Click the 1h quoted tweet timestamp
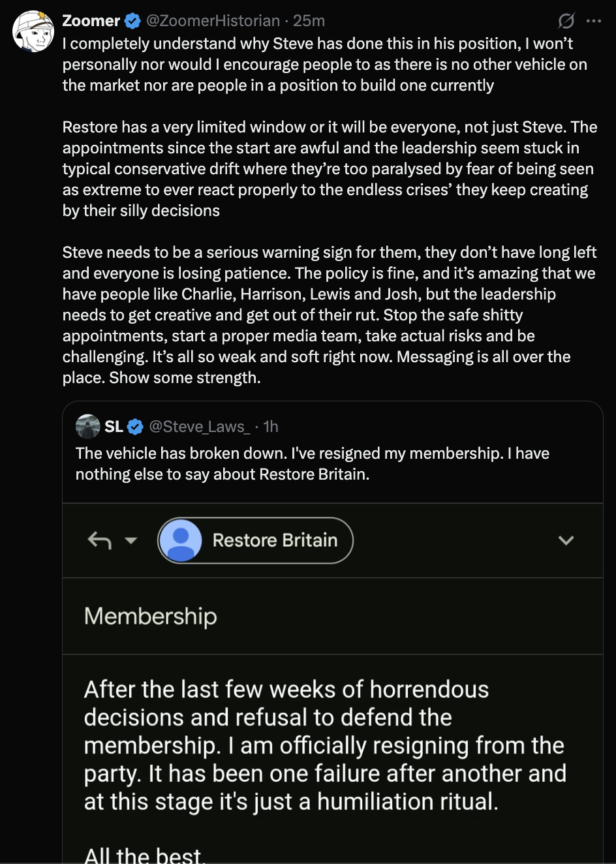The height and width of the screenshot is (864, 616). click(271, 427)
